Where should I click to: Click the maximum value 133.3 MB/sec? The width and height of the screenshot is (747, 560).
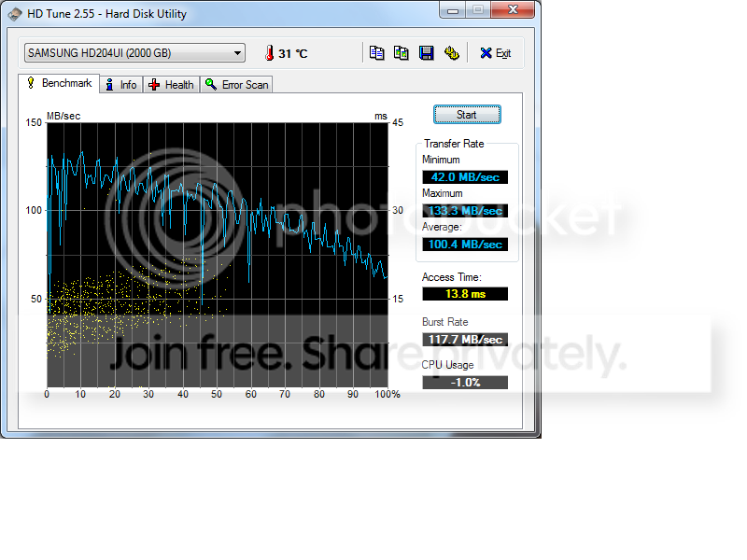(465, 211)
